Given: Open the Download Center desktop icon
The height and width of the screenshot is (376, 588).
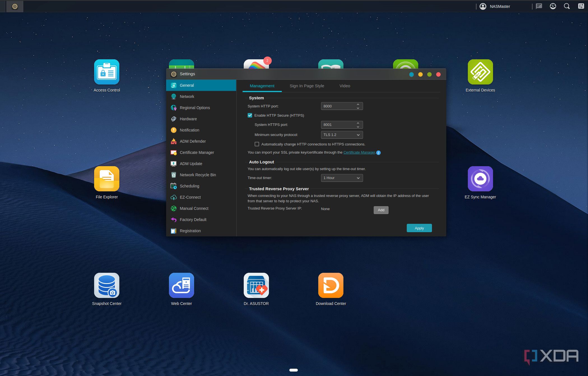Looking at the screenshot, I should coord(331,285).
